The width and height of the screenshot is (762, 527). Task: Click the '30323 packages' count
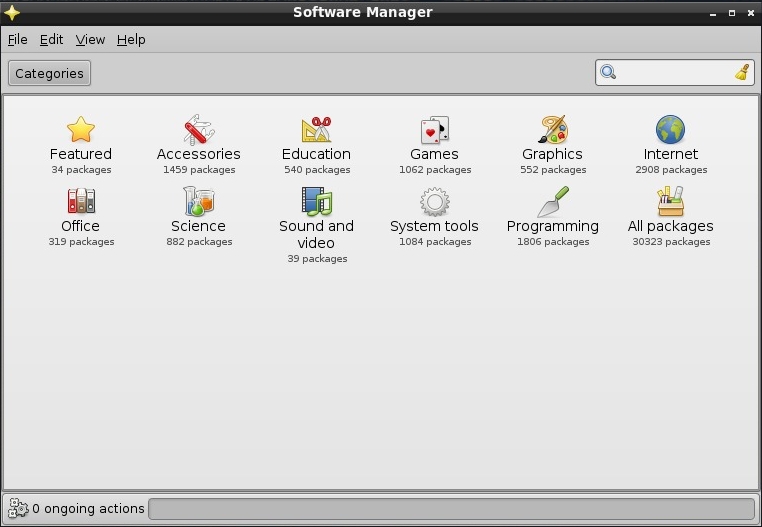point(671,242)
